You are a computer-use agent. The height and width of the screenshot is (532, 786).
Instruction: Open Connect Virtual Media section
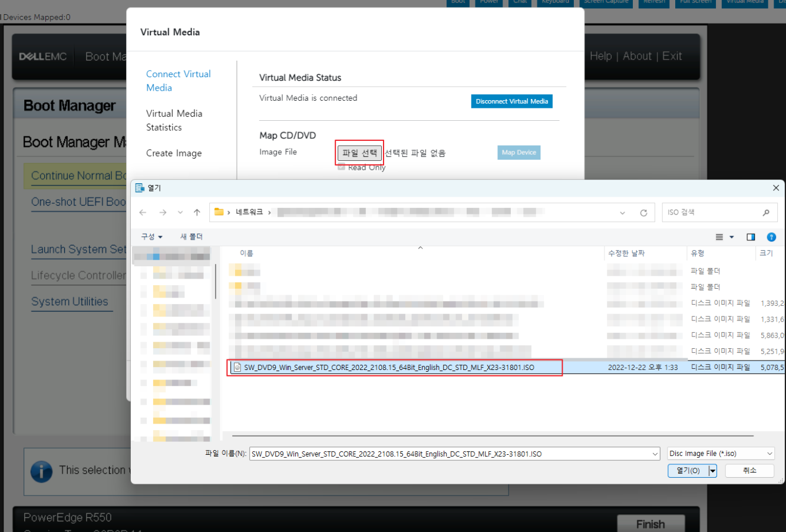pyautogui.click(x=179, y=81)
